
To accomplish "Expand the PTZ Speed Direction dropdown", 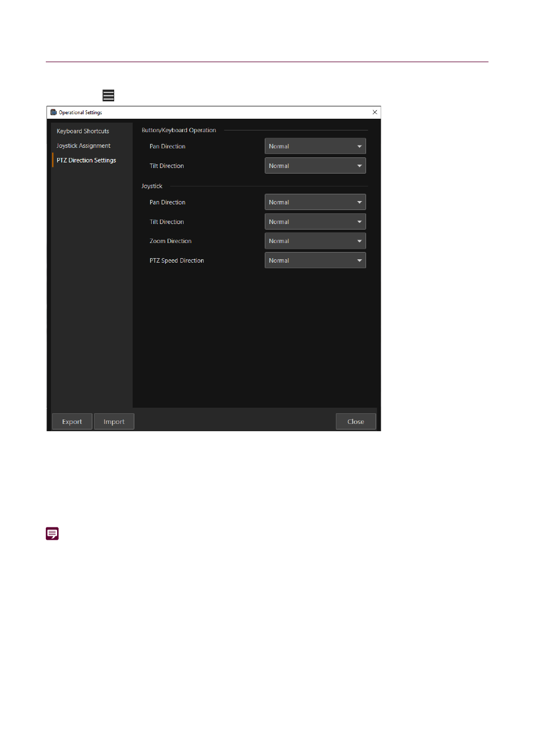I will 315,260.
